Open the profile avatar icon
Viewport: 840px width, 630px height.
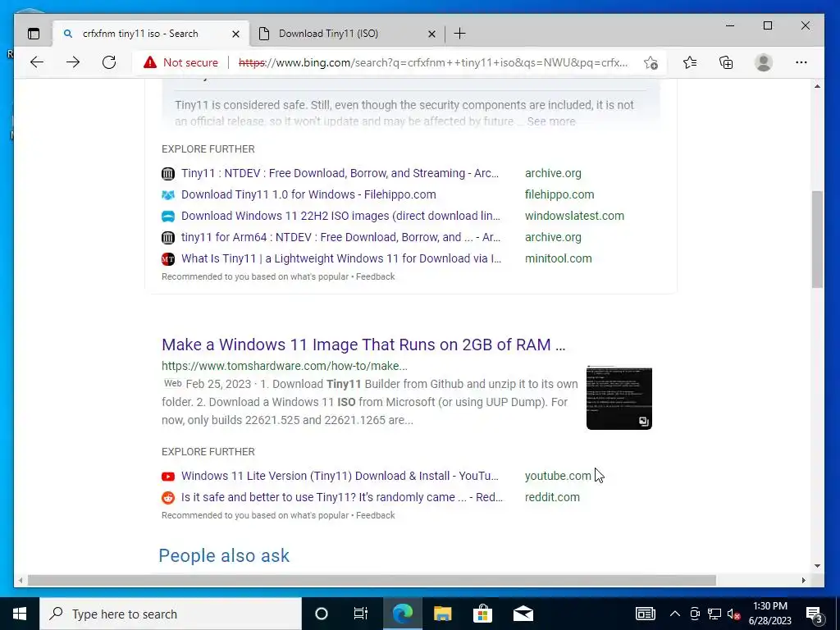pos(764,62)
